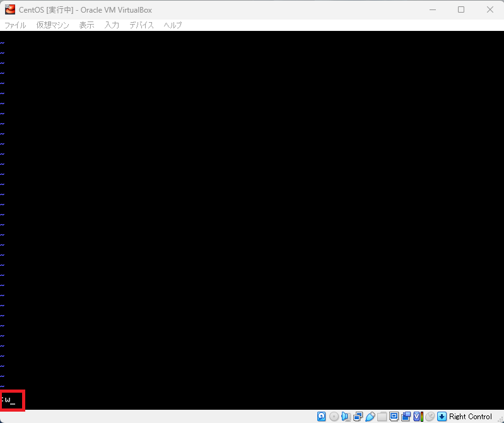Open the 入力 menu
The width and height of the screenshot is (504, 423).
pos(112,25)
